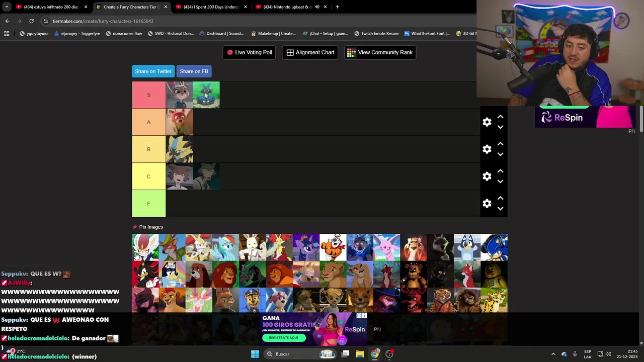The image size is (644, 362).
Task: Select Freddy Fazbear image
Action: (x=414, y=274)
